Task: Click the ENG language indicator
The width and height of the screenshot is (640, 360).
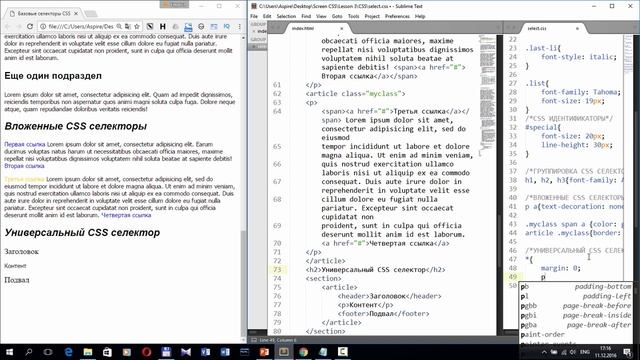Action: tap(584, 352)
